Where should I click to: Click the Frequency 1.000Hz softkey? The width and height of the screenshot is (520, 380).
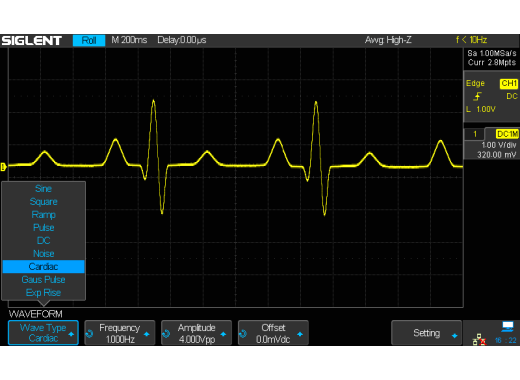point(120,333)
